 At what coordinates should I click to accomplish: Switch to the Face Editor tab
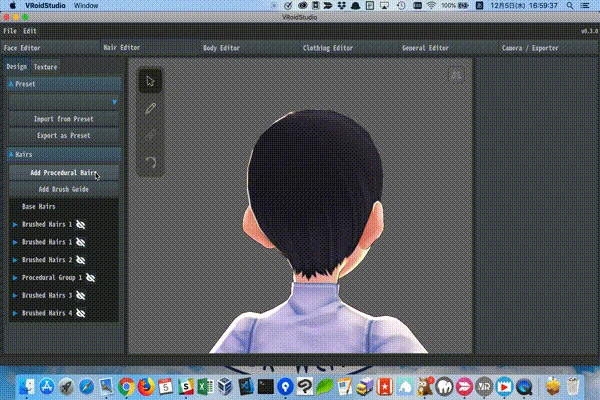pos(50,48)
